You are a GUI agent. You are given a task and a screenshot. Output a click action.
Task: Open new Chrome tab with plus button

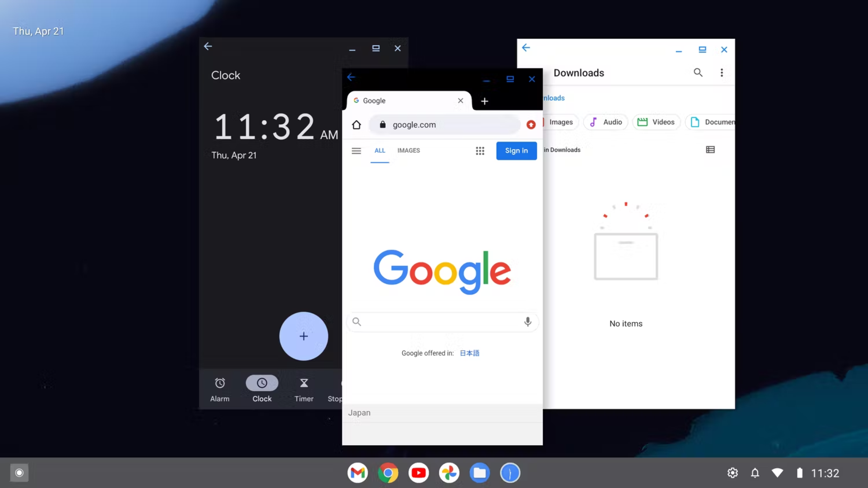[x=484, y=101]
